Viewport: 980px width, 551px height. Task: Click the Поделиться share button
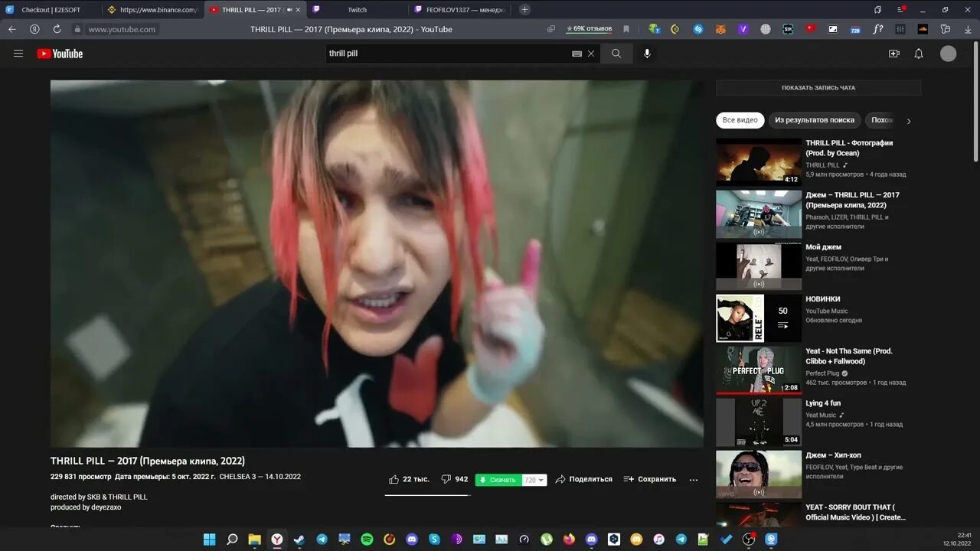(x=583, y=479)
